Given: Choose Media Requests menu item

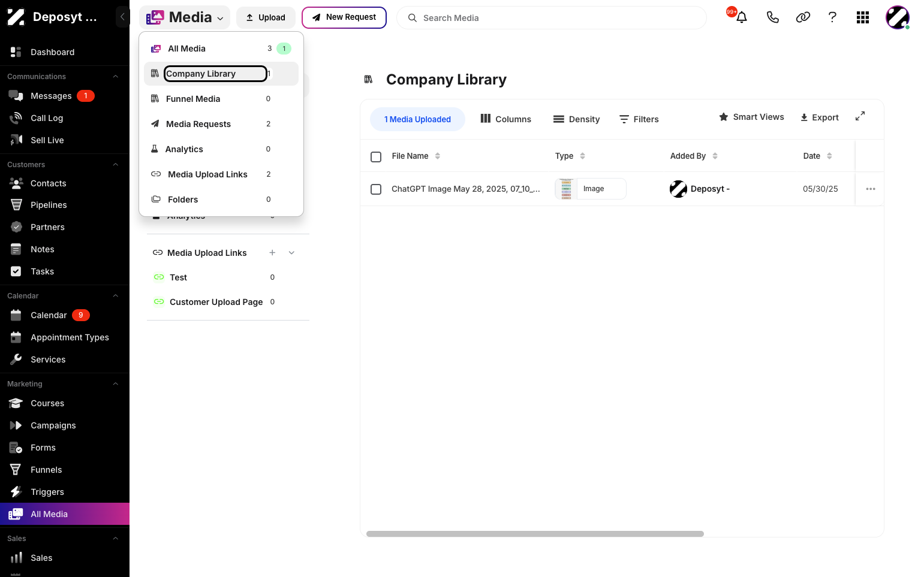Looking at the screenshot, I should 221,124.
